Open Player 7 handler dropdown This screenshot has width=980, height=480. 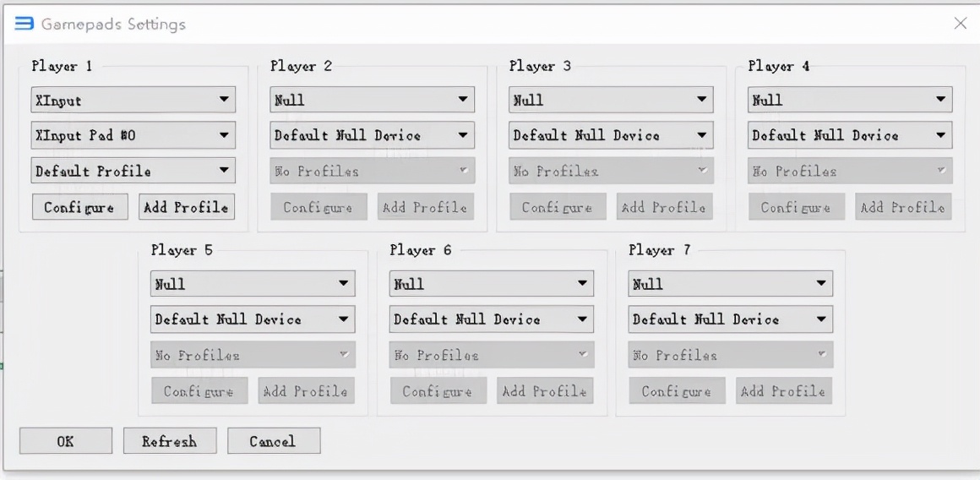(731, 284)
